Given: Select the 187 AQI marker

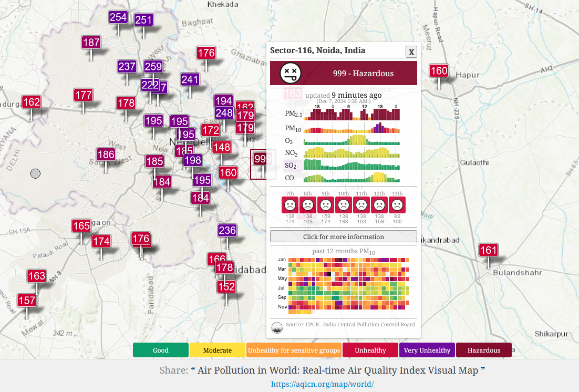Looking at the screenshot, I should [x=91, y=43].
